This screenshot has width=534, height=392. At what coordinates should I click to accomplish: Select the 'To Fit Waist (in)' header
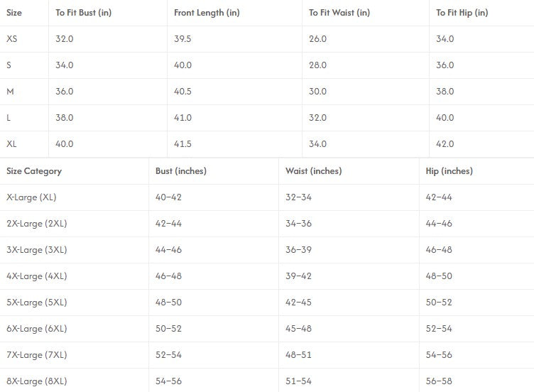coord(339,13)
